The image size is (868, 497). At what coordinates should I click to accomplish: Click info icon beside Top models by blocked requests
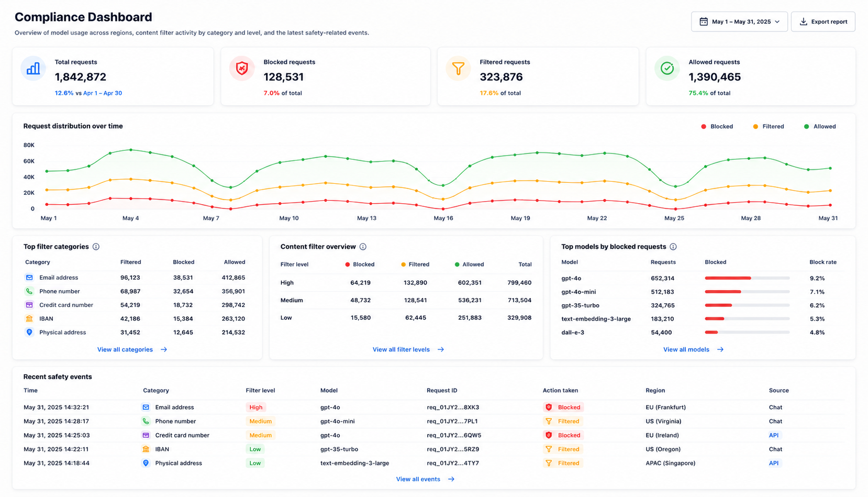point(673,247)
